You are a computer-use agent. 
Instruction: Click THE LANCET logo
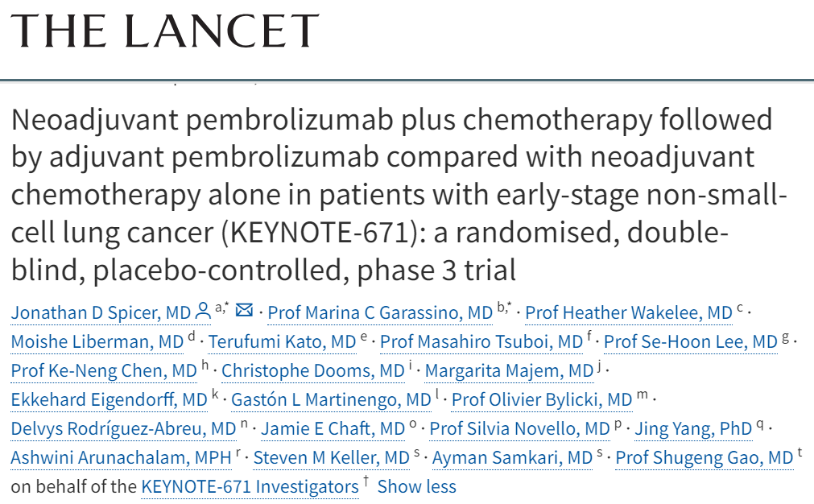click(164, 31)
